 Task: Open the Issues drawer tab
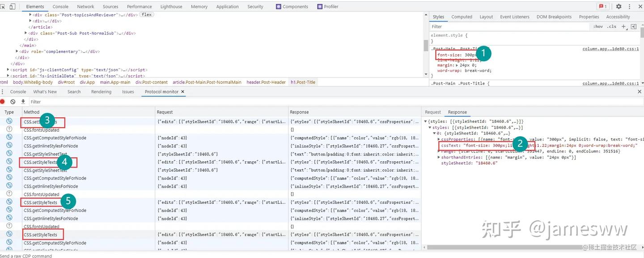tap(128, 91)
